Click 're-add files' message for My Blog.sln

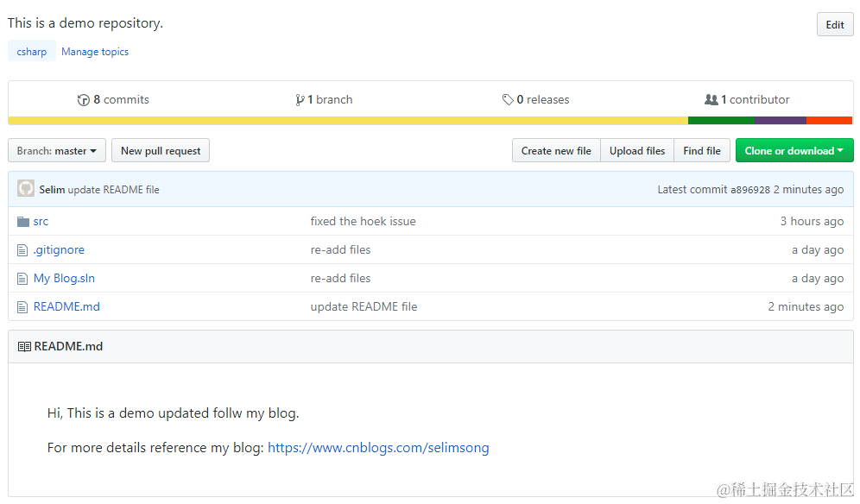tap(340, 279)
